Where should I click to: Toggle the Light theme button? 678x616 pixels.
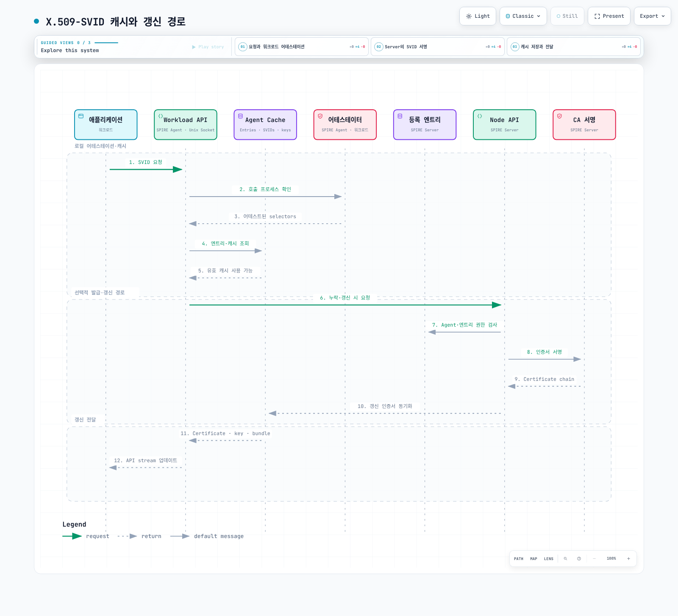[478, 16]
